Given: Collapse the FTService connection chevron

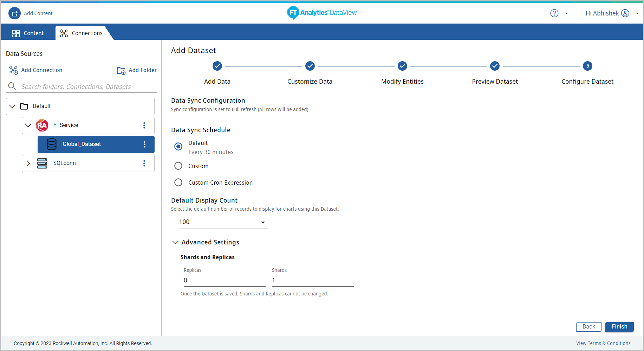Looking at the screenshot, I should click(x=28, y=125).
